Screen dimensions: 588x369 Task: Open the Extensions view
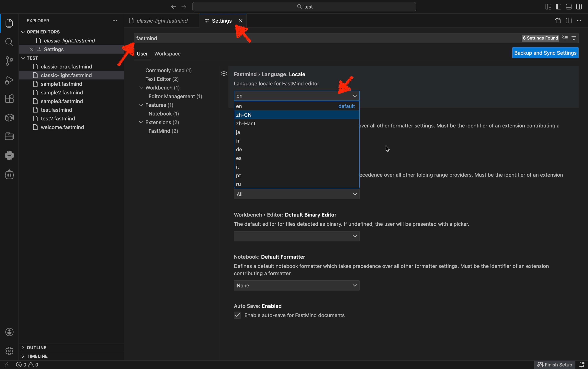[x=9, y=99]
